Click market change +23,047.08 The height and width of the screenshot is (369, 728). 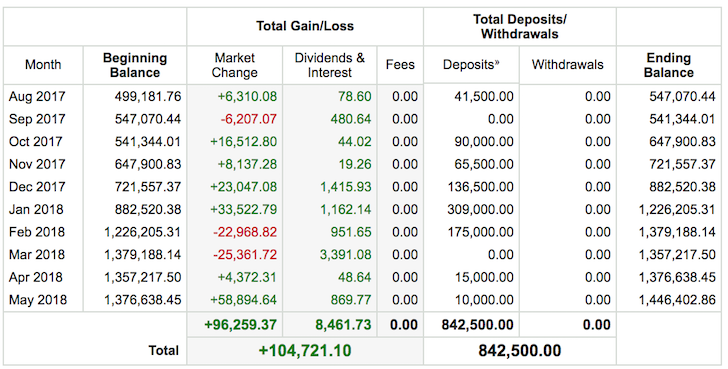click(x=244, y=187)
